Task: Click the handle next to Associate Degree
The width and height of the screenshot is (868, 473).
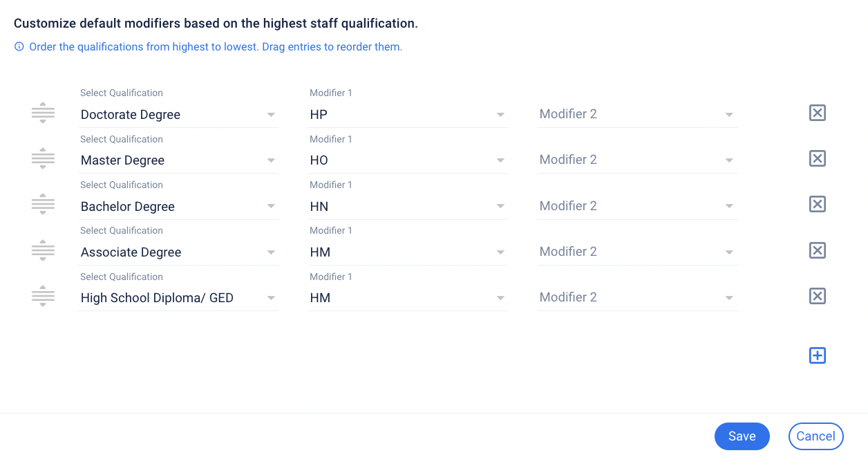Action: coord(43,250)
